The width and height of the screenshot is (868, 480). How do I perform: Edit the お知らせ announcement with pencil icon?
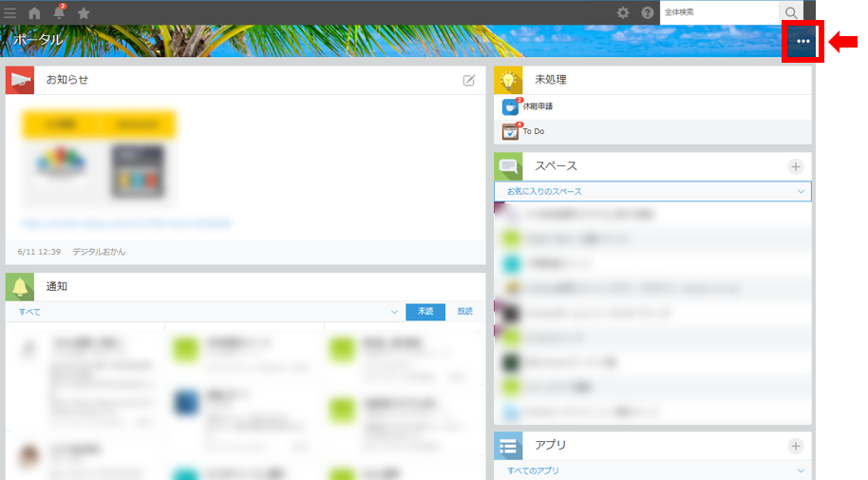pyautogui.click(x=468, y=81)
